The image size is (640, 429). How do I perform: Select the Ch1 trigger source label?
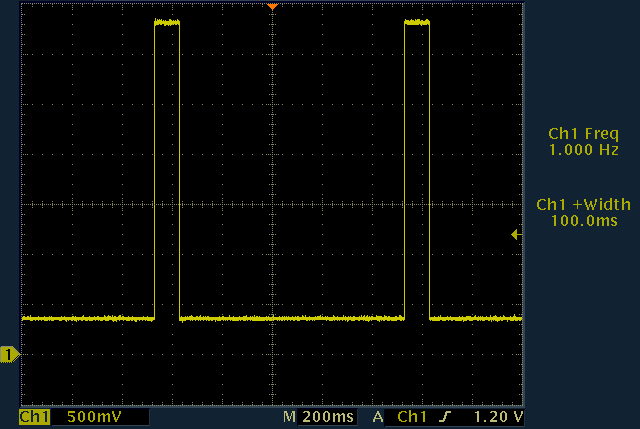(412, 416)
